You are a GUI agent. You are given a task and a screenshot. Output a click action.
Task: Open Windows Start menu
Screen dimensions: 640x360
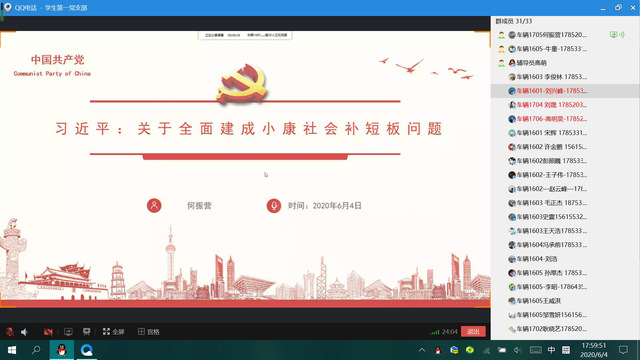click(12, 350)
